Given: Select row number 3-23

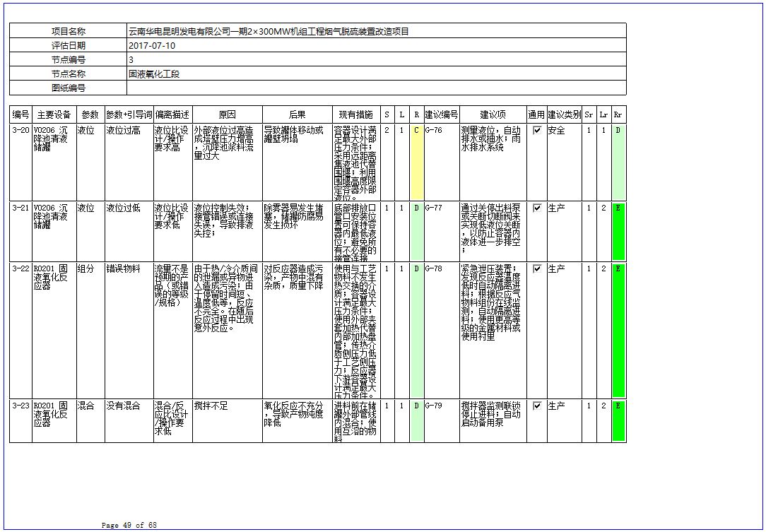Looking at the screenshot, I should click(20, 406).
